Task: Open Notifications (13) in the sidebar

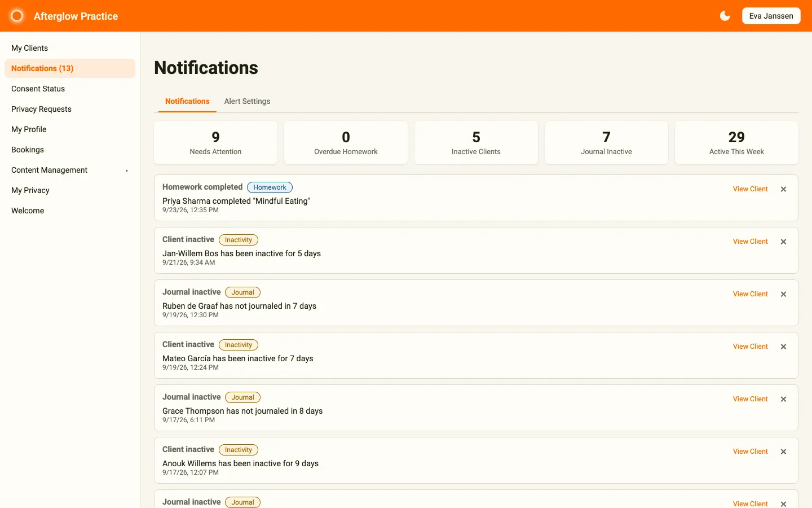Action: (70, 68)
